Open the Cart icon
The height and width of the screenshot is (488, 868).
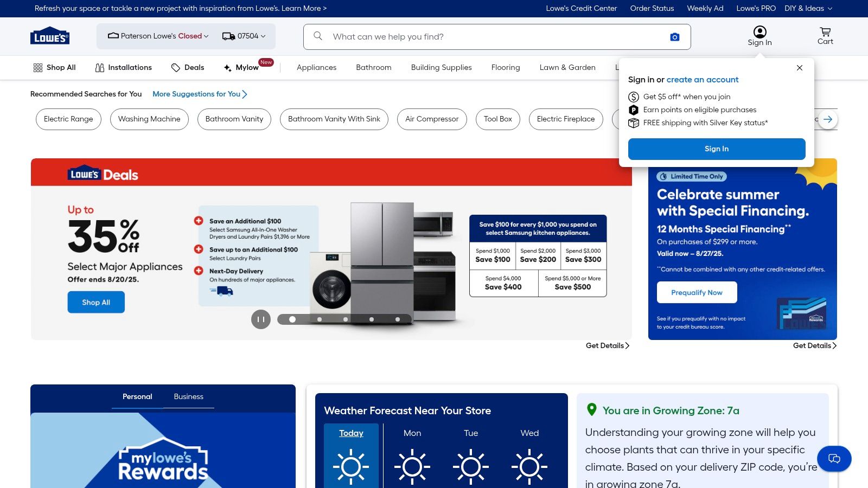[825, 36]
